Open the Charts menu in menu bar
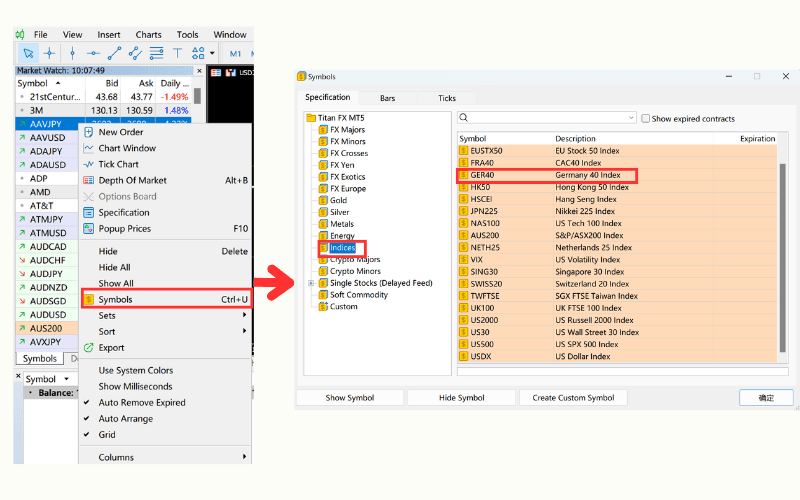This screenshot has height=500, width=800. click(148, 35)
